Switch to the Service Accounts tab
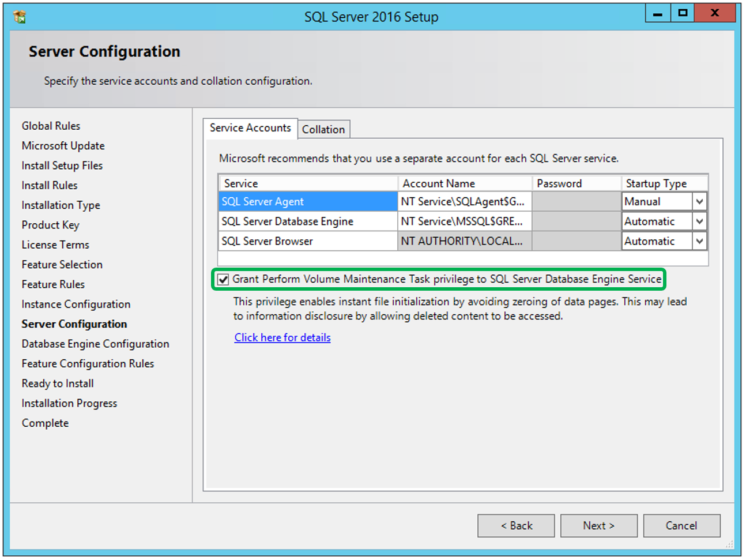This screenshot has width=746, height=560. point(250,127)
